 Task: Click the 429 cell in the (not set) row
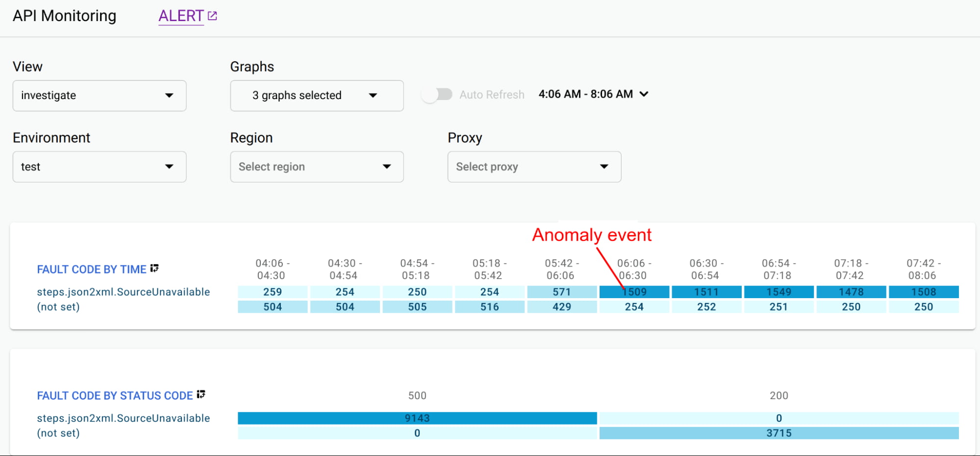(x=562, y=307)
